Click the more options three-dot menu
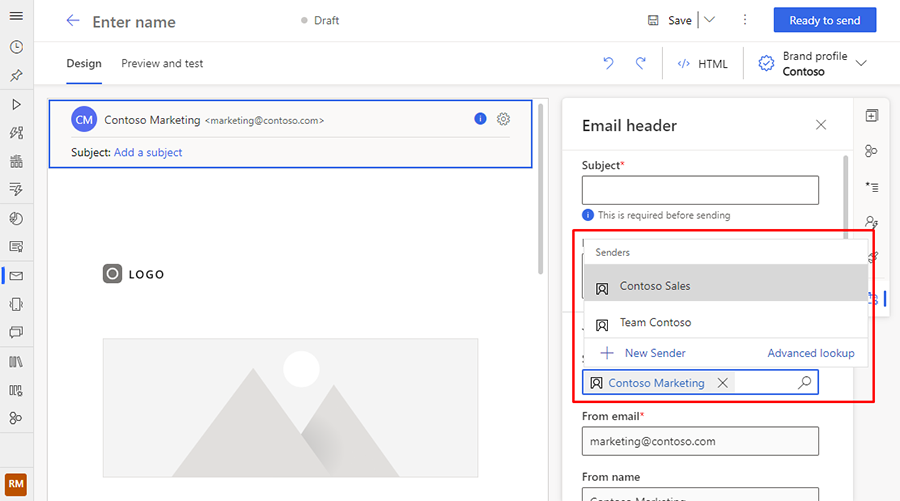Screen dimensions: 900x501 (745, 20)
